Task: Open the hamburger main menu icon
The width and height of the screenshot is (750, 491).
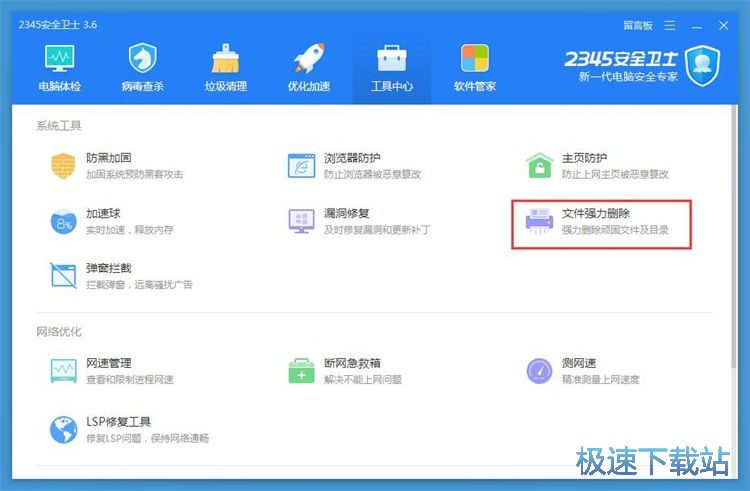Action: [670, 26]
